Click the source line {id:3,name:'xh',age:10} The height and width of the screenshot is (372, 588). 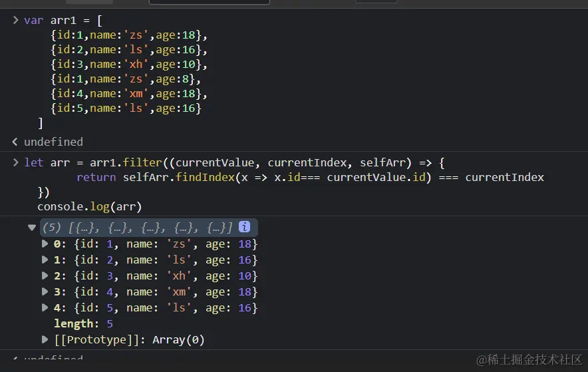(x=129, y=64)
